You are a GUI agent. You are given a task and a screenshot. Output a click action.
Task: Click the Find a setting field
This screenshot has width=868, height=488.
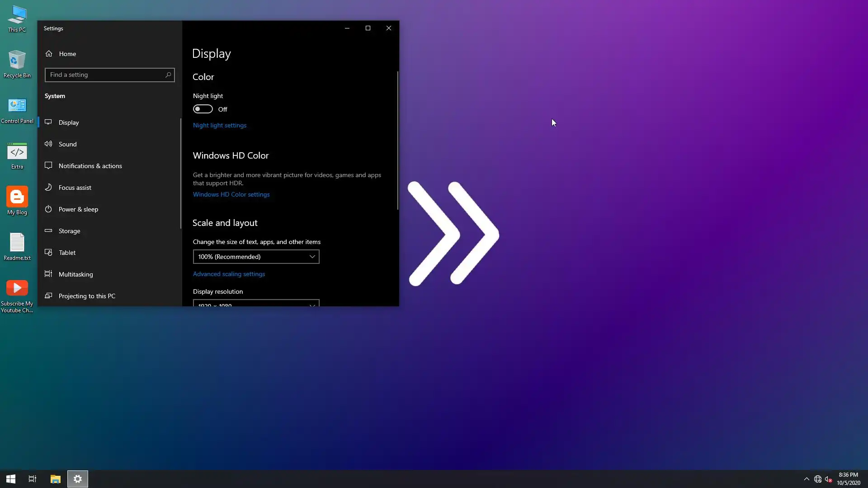(x=105, y=75)
